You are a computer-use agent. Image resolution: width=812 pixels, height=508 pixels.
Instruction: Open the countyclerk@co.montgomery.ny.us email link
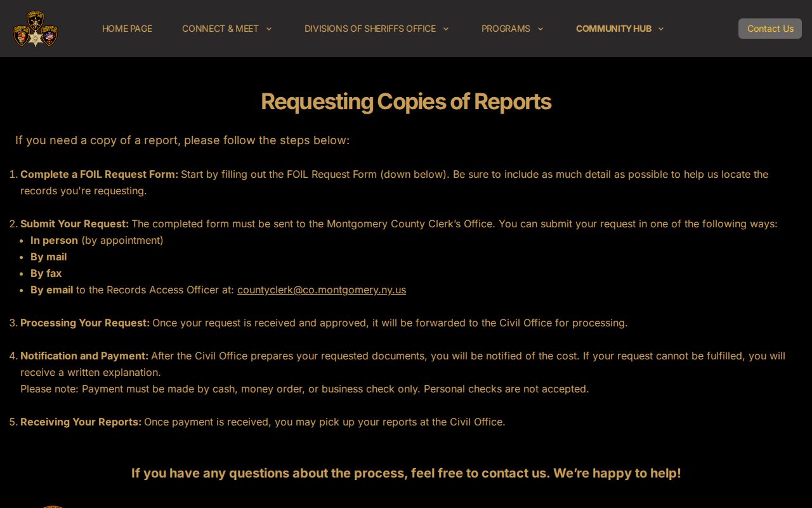point(322,290)
